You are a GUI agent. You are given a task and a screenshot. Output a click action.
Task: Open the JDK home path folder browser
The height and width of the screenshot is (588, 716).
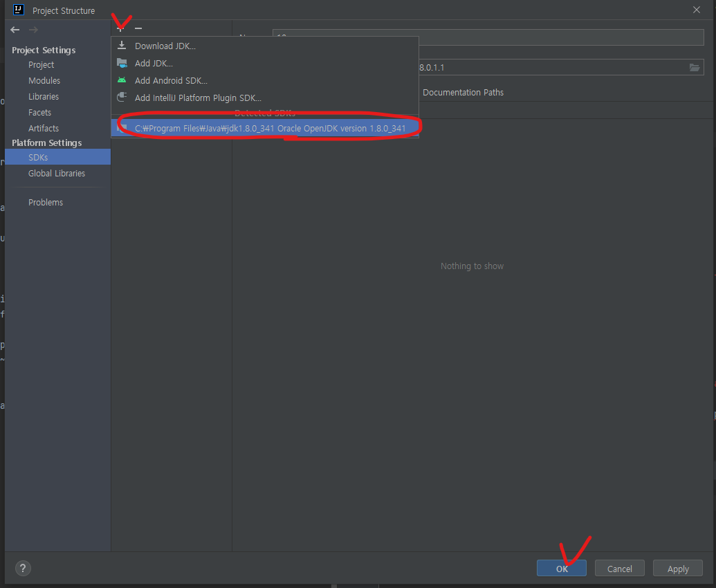click(694, 68)
